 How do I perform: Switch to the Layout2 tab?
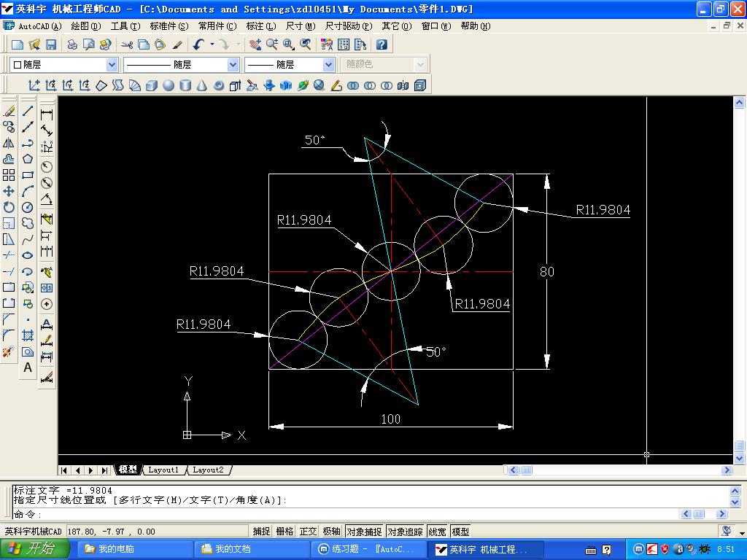click(208, 470)
